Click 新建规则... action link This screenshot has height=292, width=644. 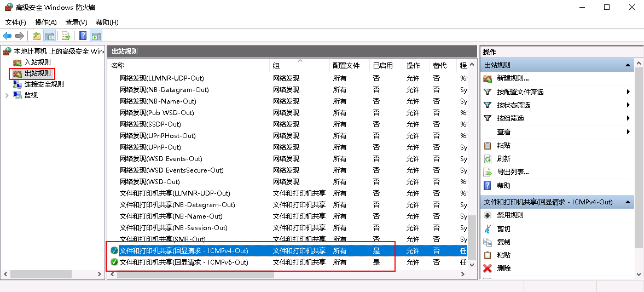(513, 78)
